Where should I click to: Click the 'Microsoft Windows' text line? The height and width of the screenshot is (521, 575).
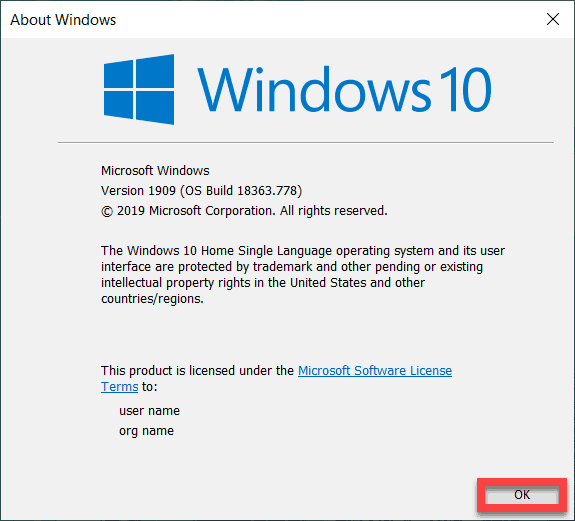pyautogui.click(x=155, y=170)
